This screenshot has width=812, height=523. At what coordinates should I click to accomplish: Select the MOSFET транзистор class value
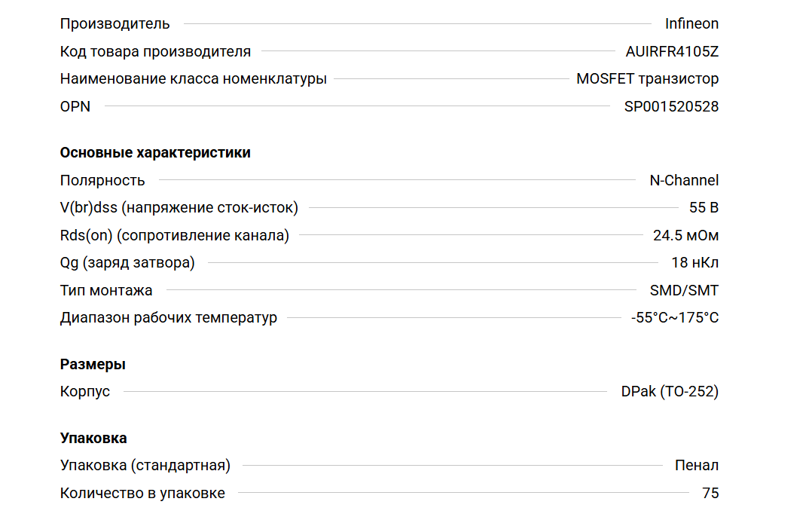[647, 78]
